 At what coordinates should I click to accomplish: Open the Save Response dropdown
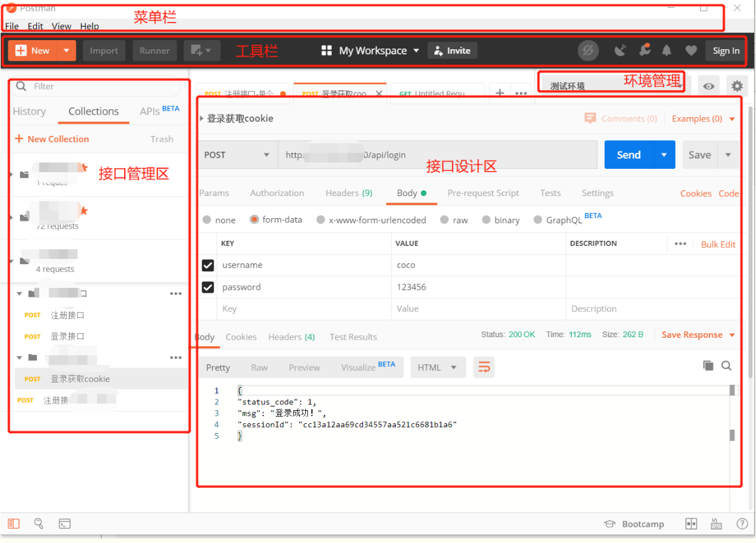point(732,335)
